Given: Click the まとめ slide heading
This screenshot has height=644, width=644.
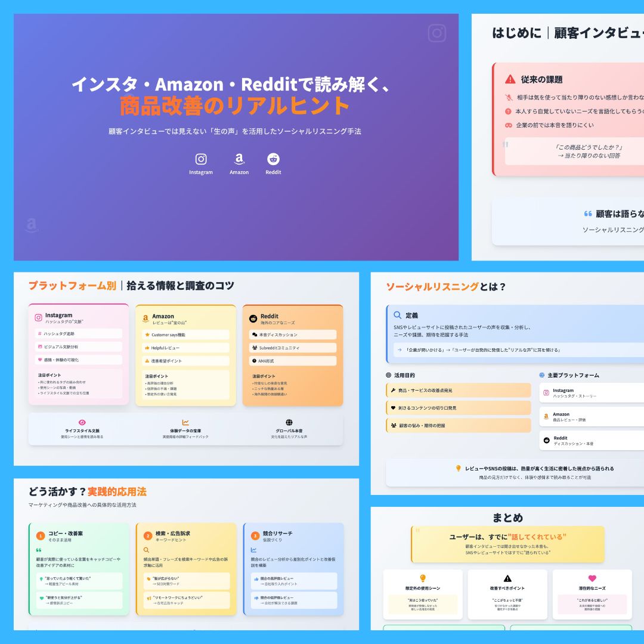Looking at the screenshot, I should (x=507, y=518).
